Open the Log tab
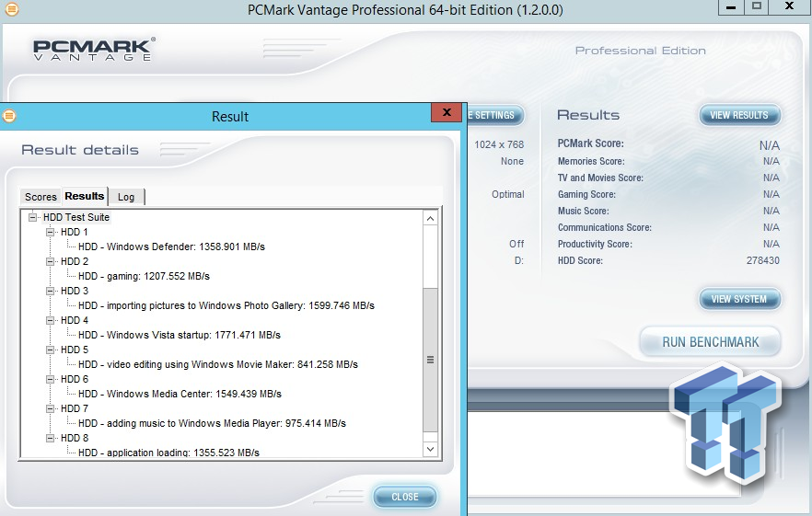 (x=126, y=197)
